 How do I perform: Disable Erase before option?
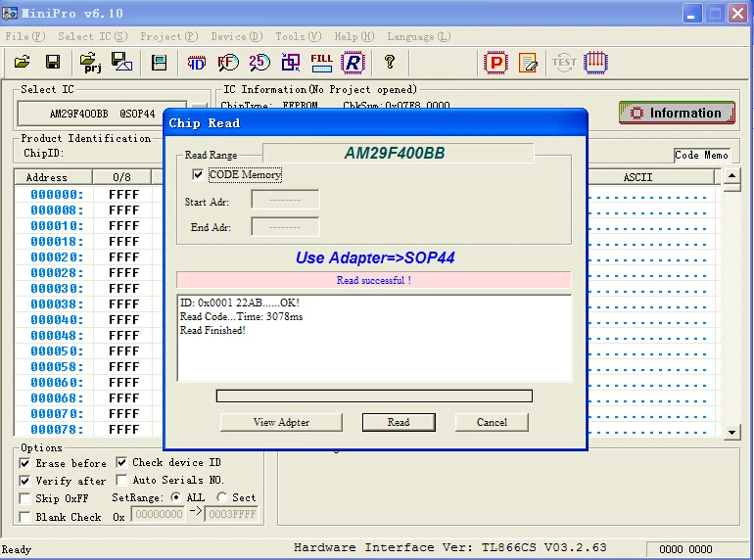pyautogui.click(x=25, y=463)
